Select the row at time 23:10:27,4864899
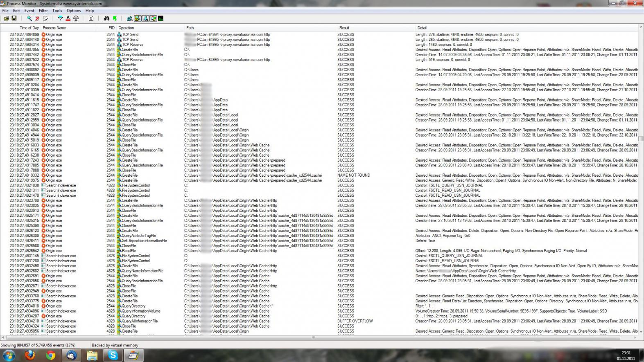 [319, 34]
